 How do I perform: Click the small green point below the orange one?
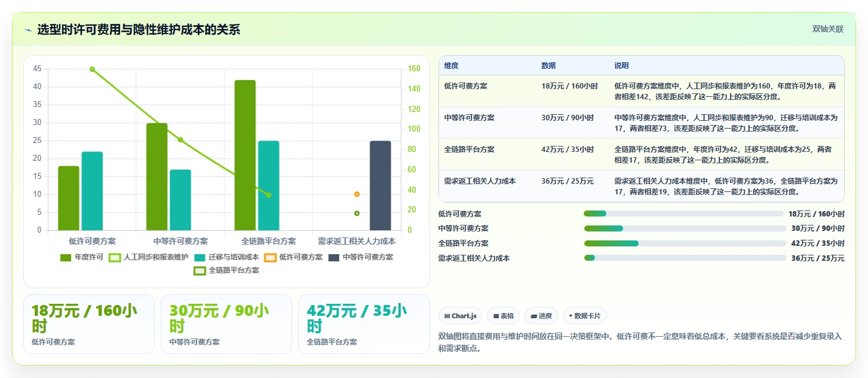[357, 214]
